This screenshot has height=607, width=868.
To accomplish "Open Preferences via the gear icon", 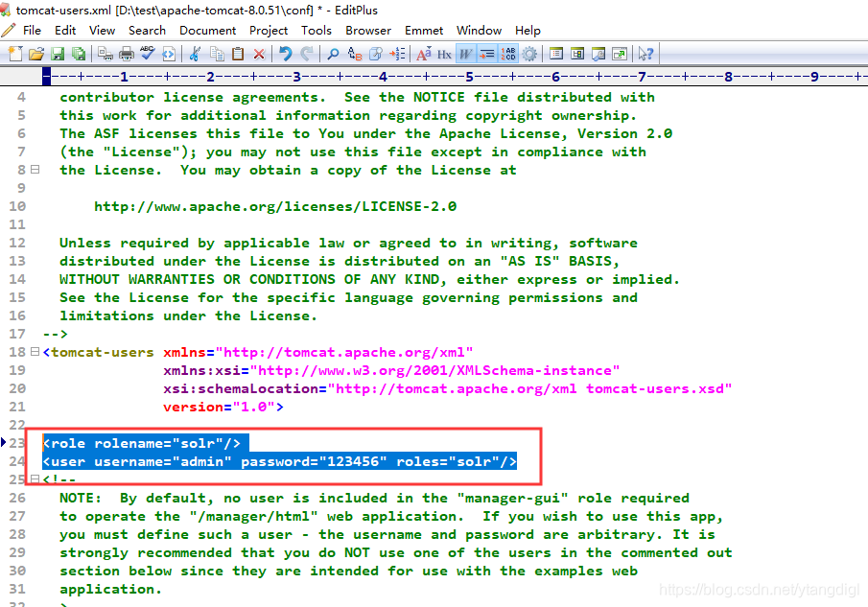I will coord(529,54).
